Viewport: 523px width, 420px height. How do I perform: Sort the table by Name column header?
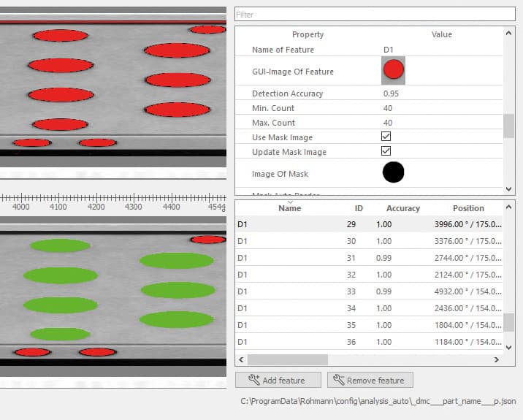[x=289, y=208]
